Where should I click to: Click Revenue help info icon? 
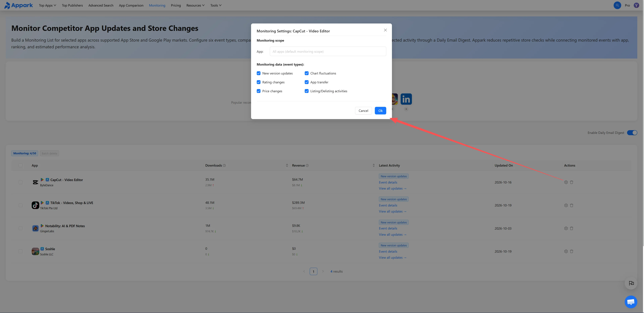click(307, 166)
